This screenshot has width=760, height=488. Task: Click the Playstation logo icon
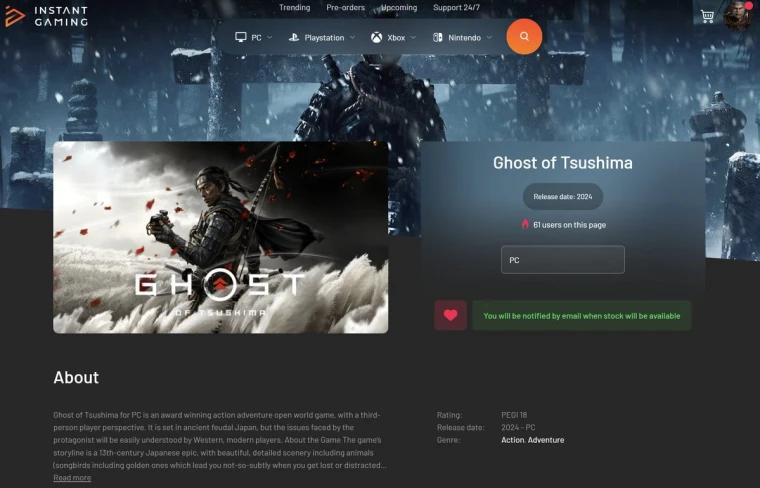click(x=294, y=37)
